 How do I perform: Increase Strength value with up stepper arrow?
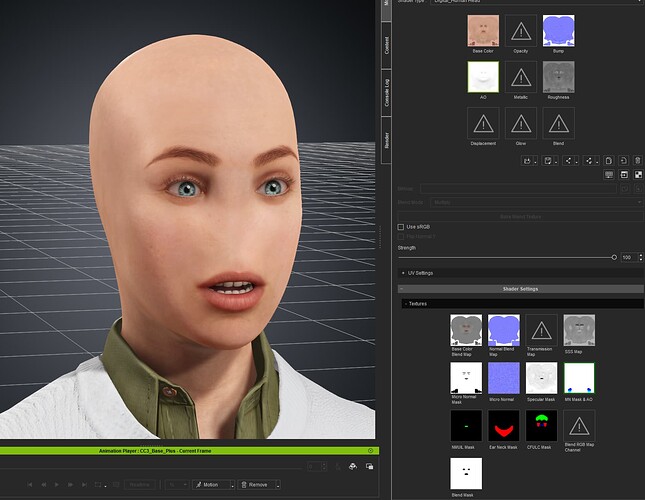tap(640, 255)
